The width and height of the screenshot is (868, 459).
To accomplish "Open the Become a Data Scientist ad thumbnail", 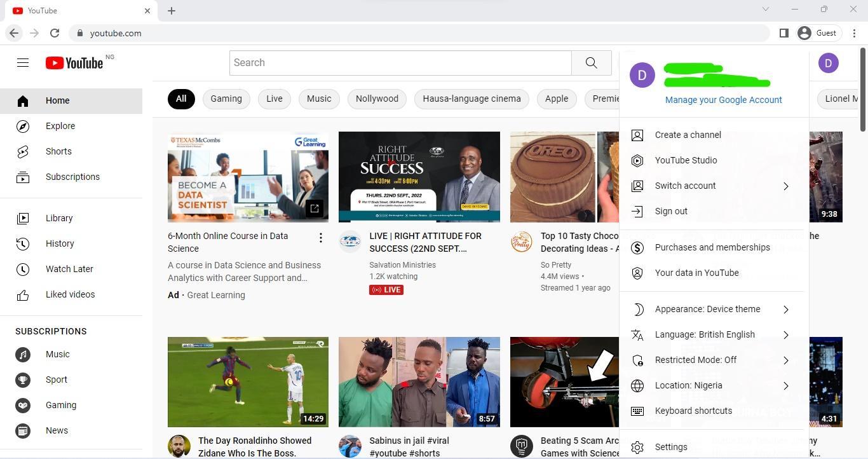I will coord(248,177).
